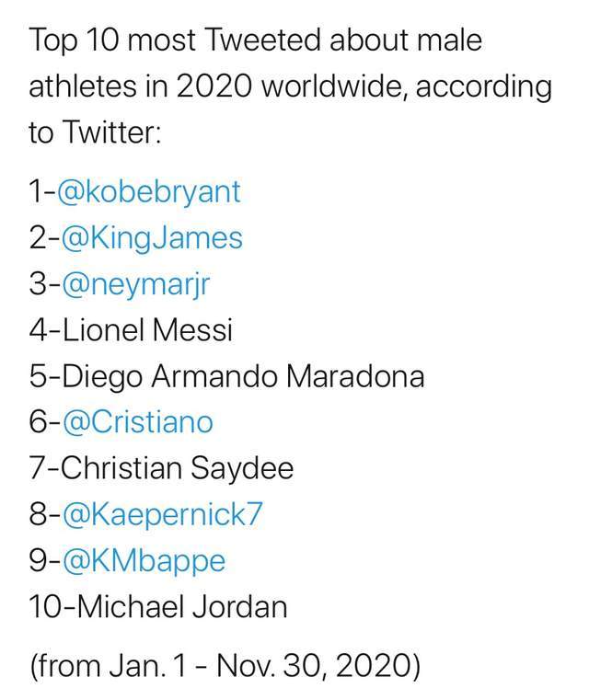Click the 'Top 10 most Tweeted' heading text

click(x=176, y=41)
